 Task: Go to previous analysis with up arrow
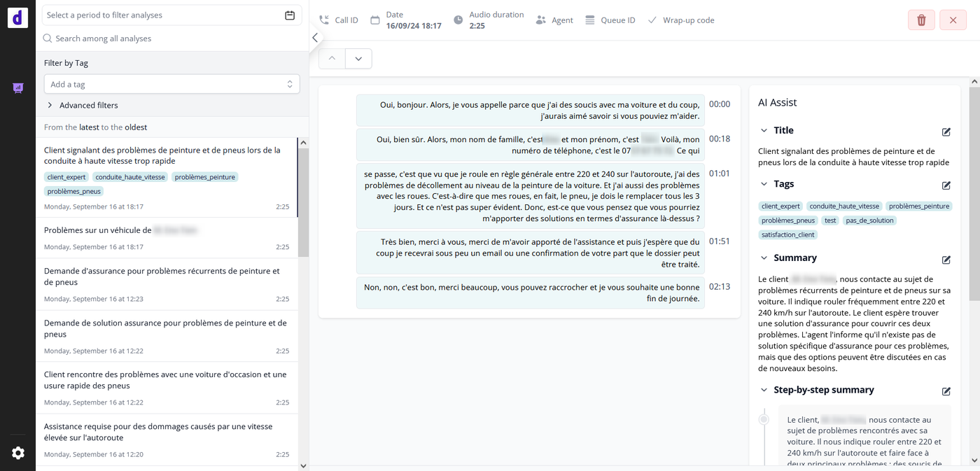click(x=332, y=59)
